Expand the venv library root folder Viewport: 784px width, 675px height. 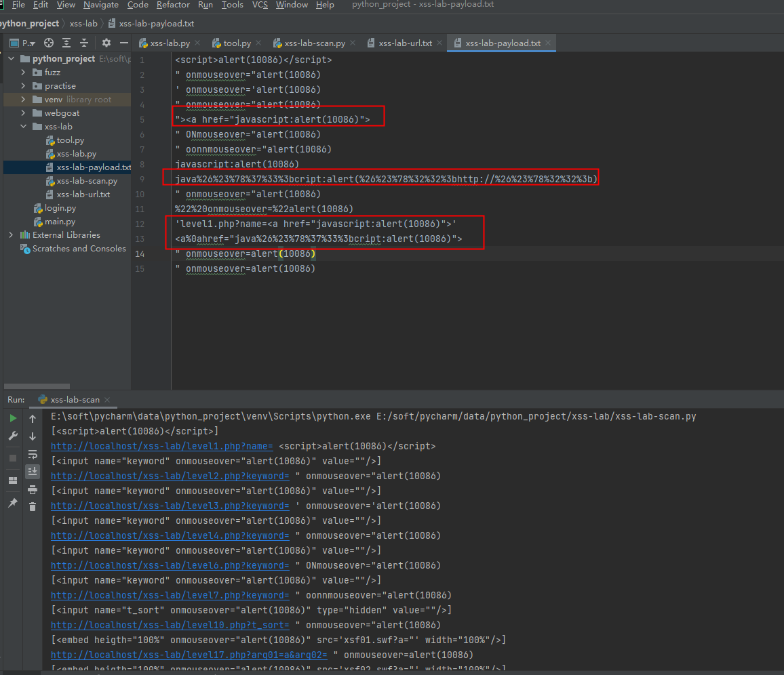coord(23,99)
